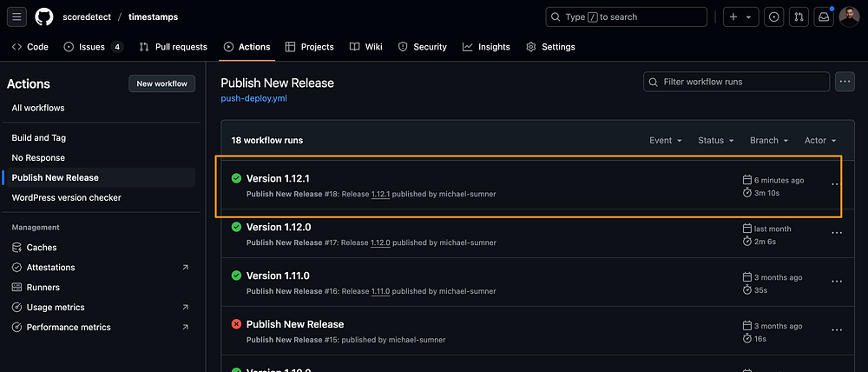Go to GitHub home via Octocat logo

tap(44, 17)
